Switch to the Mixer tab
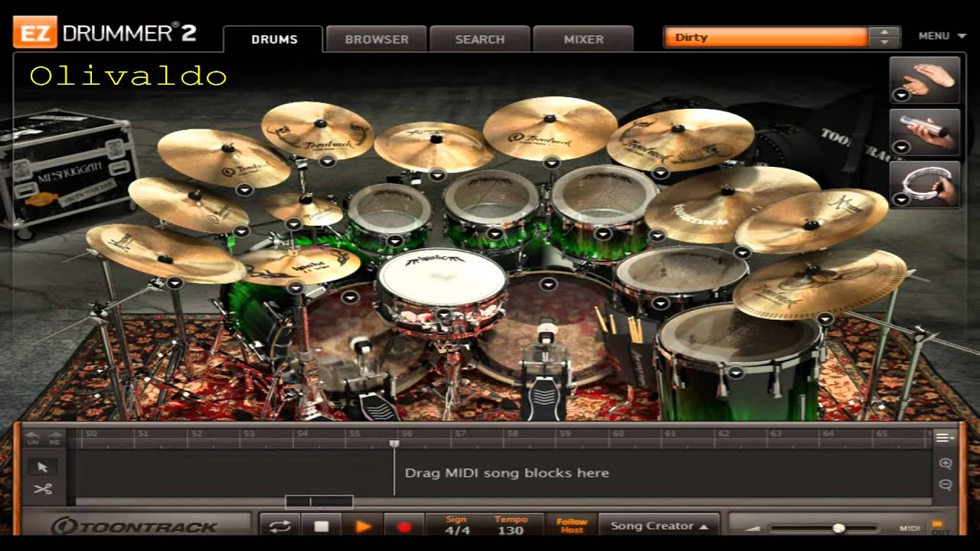Viewport: 980px width, 551px height. tap(583, 39)
